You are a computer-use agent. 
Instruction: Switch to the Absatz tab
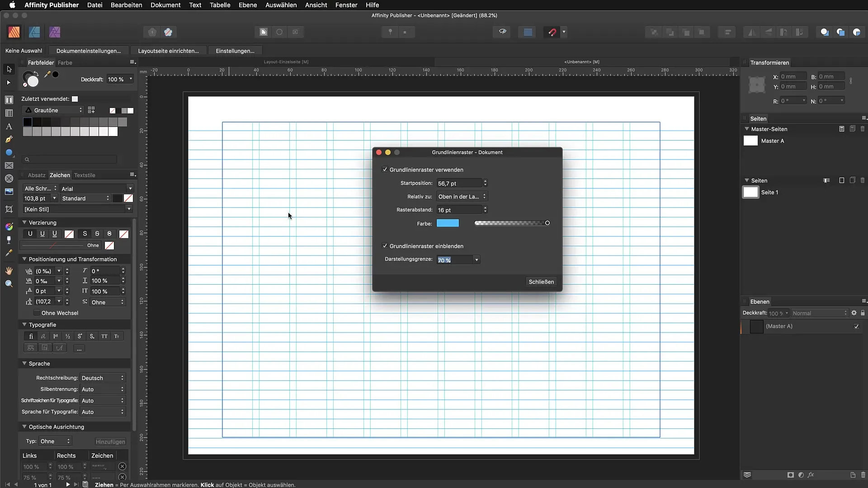coord(37,175)
